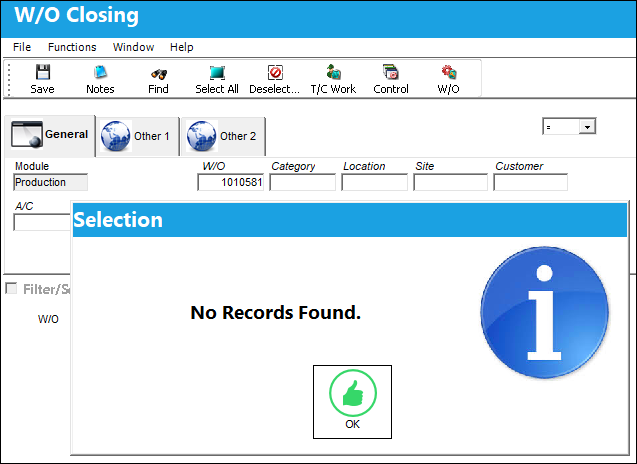Image resolution: width=637 pixels, height=464 pixels.
Task: Click the Customer input field
Action: [531, 182]
